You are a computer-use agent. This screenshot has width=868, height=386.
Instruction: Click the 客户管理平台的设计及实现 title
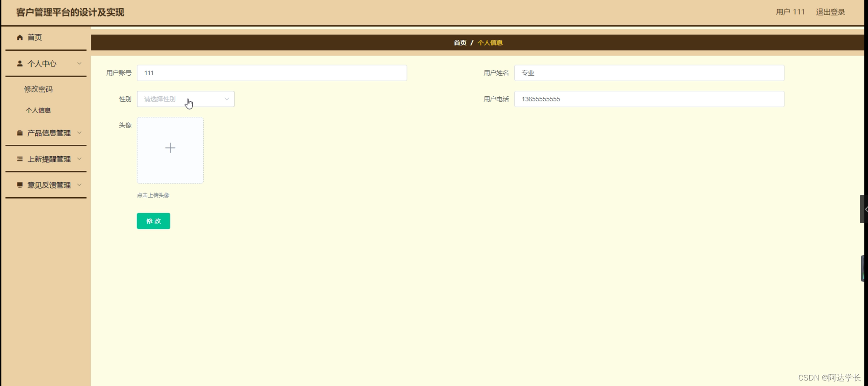pyautogui.click(x=70, y=12)
